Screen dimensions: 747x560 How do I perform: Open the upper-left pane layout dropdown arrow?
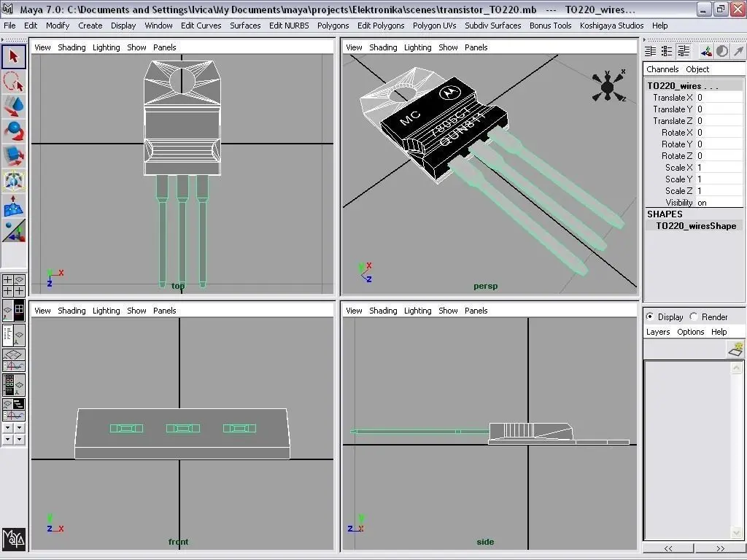pyautogui.click(x=7, y=428)
